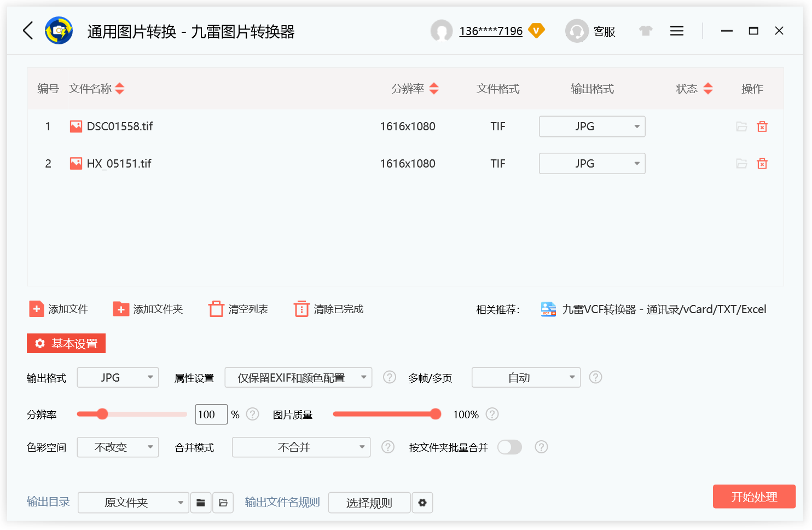Image resolution: width=812 pixels, height=530 pixels.
Task: Click the 输出格式 column header
Action: (592, 89)
